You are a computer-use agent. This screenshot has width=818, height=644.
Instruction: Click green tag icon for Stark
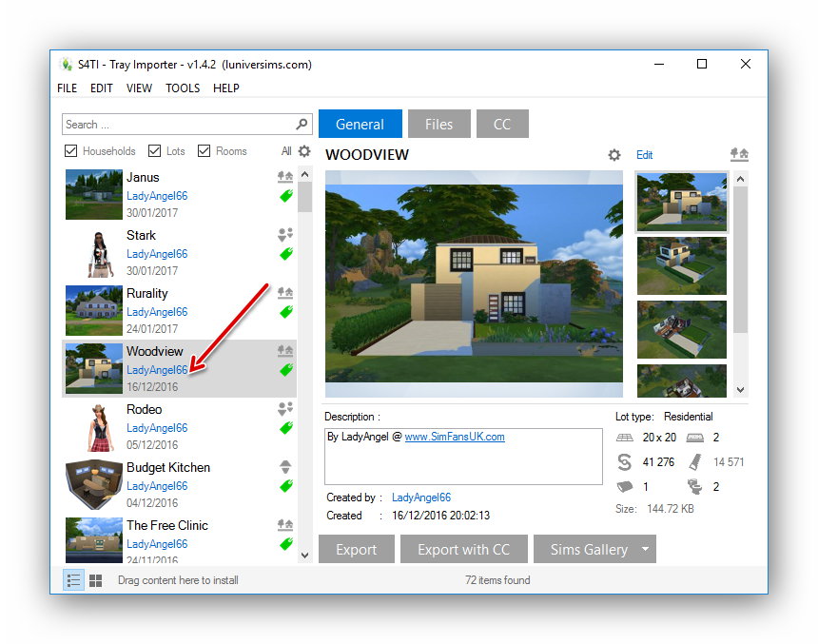[x=286, y=254]
